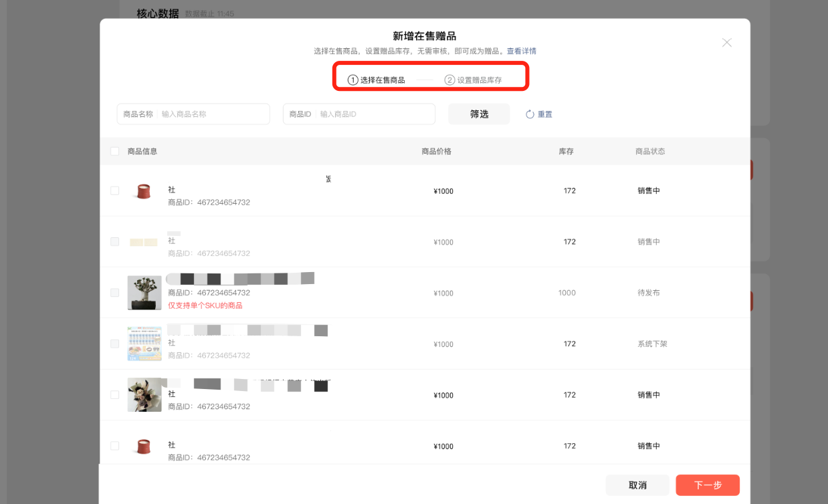Close the 新增在售赠品 dialog with the X icon
This screenshot has height=504, width=828.
coord(727,43)
